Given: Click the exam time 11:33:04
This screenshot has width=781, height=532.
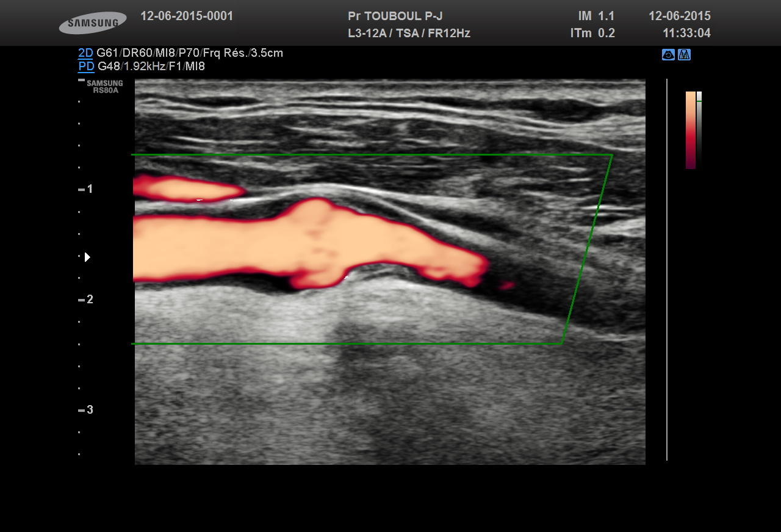Looking at the screenshot, I should click(686, 34).
